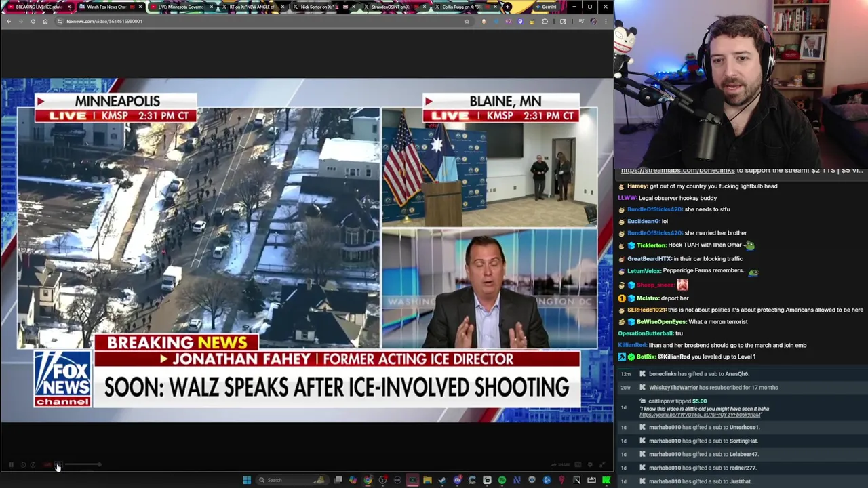Click the browser home button
The image size is (868, 488).
(x=45, y=21)
